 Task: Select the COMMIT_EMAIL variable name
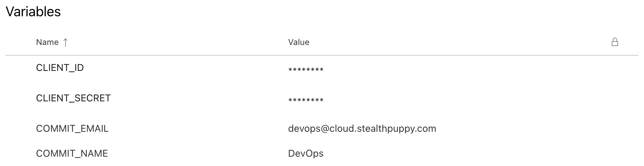pos(72,129)
